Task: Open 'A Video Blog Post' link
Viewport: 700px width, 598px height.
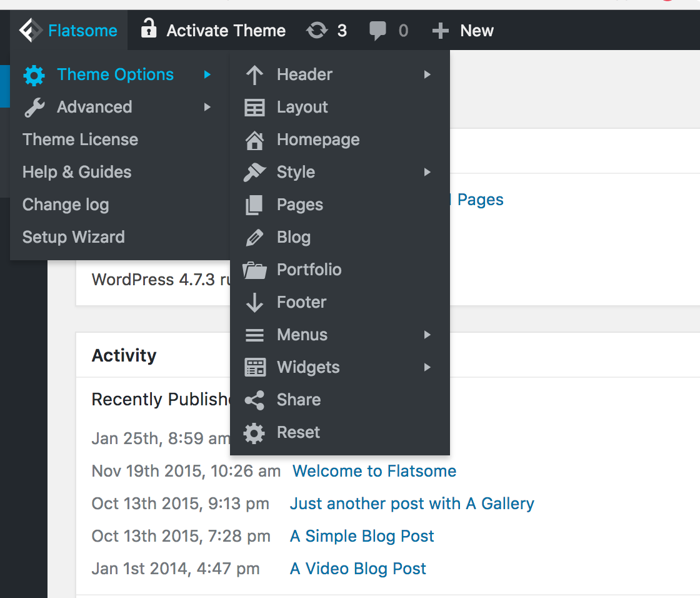Action: click(358, 569)
